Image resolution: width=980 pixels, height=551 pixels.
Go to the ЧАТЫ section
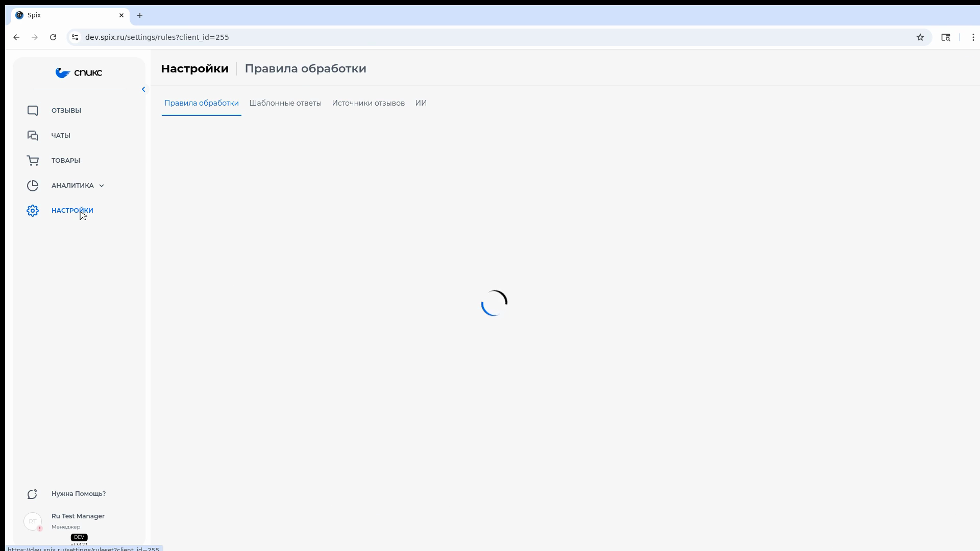tap(61, 136)
